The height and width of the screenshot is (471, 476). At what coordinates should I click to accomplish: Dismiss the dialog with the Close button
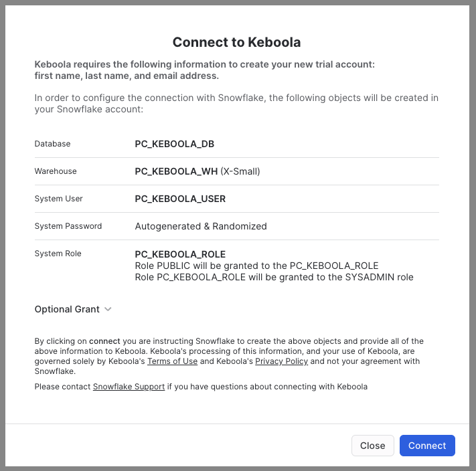[372, 446]
